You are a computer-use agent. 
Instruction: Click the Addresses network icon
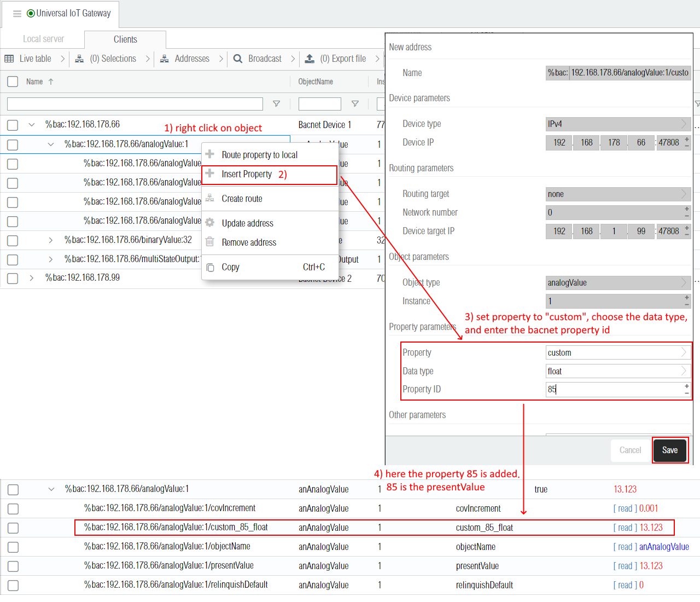(164, 59)
